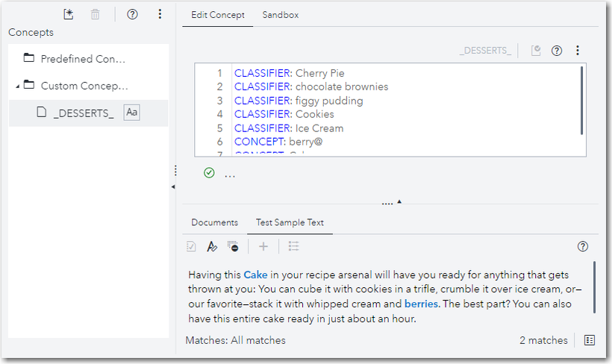Open the concept editor more options menu
The height and width of the screenshot is (364, 612).
click(x=577, y=51)
